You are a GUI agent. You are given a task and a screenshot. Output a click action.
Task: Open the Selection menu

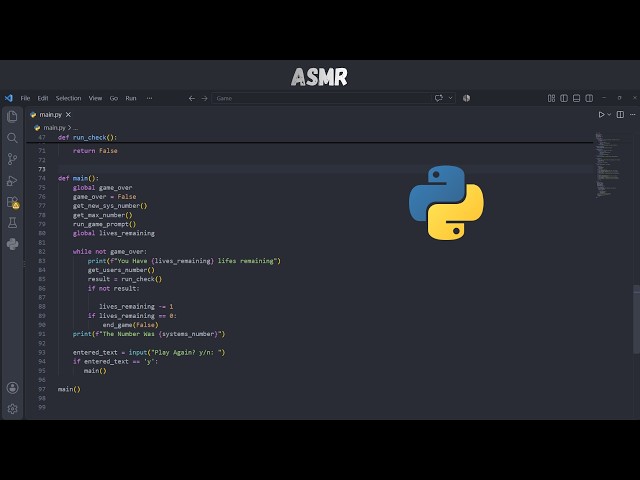(68, 98)
